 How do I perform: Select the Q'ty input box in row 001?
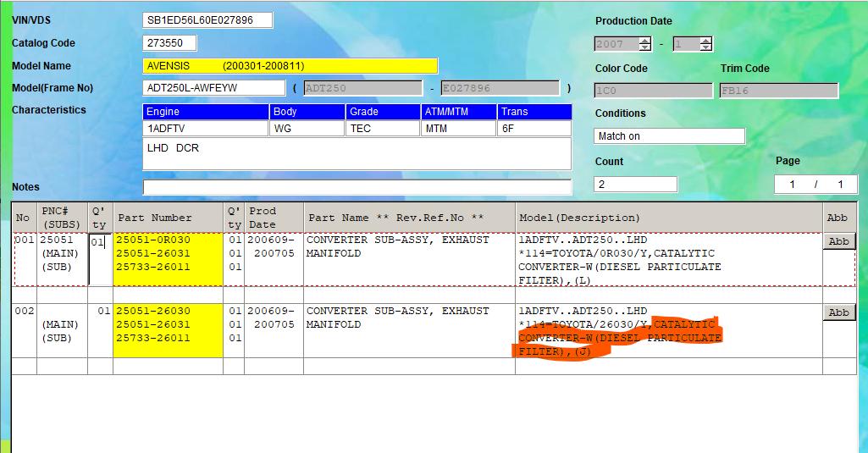pyautogui.click(x=98, y=242)
